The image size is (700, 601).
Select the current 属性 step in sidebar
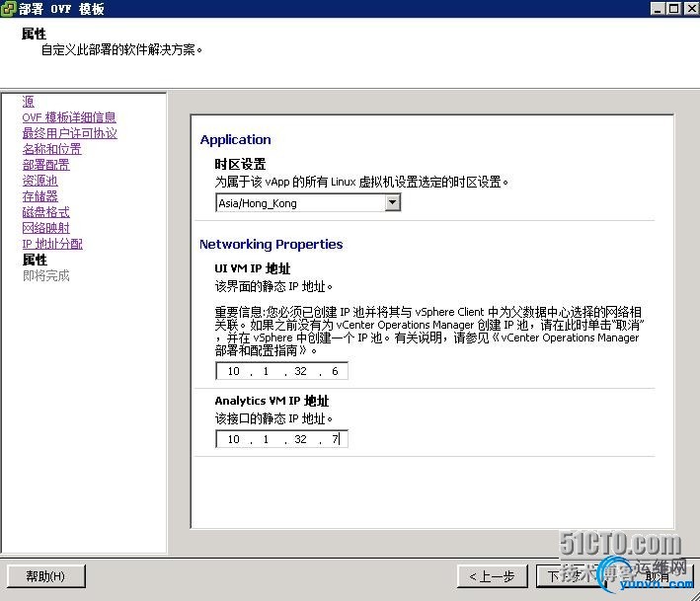pyautogui.click(x=35, y=260)
